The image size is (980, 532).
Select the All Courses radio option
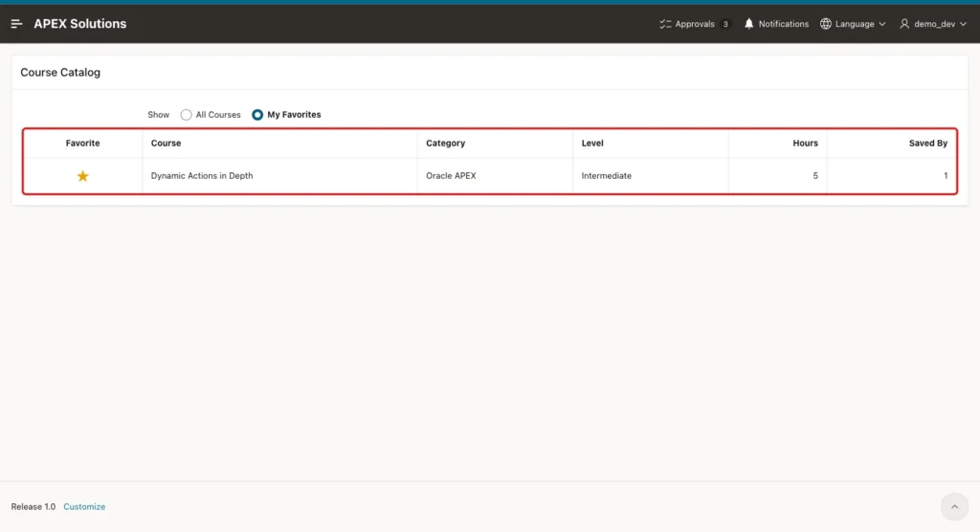tap(186, 115)
